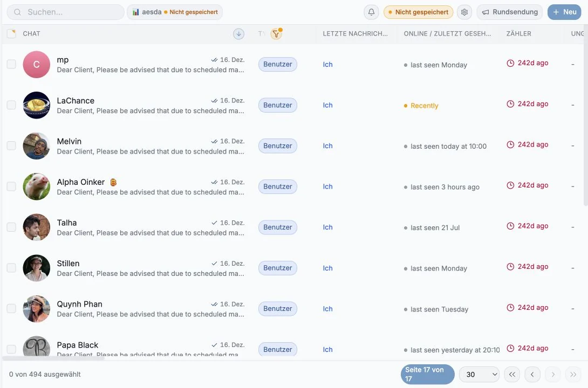This screenshot has width=588, height=388.
Task: Select the Talha row checkbox
Action: click(12, 227)
